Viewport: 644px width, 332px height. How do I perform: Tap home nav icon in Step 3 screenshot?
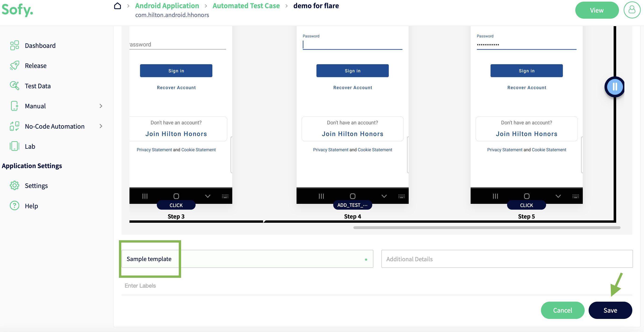tap(176, 196)
